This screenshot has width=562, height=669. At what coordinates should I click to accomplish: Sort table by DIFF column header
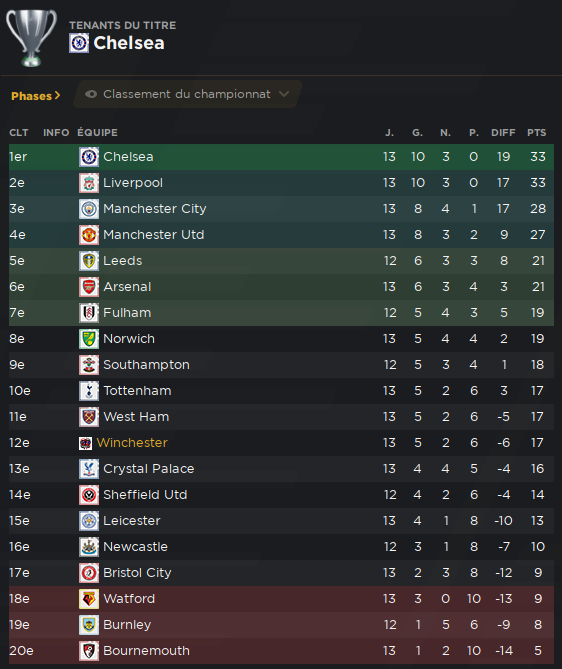[x=503, y=133]
